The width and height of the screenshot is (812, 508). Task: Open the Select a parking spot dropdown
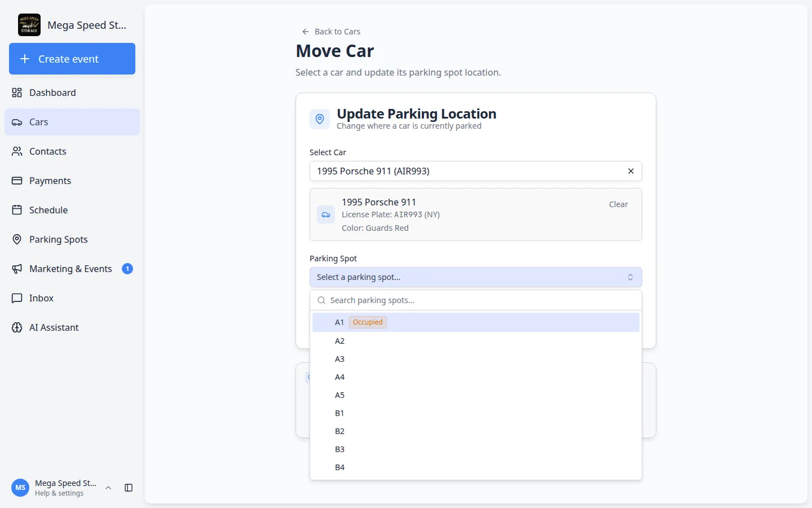476,277
